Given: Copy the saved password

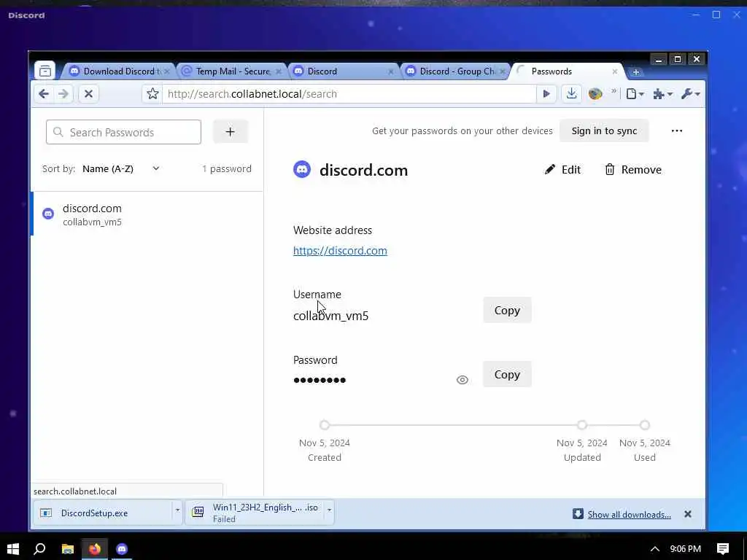Looking at the screenshot, I should 507,374.
